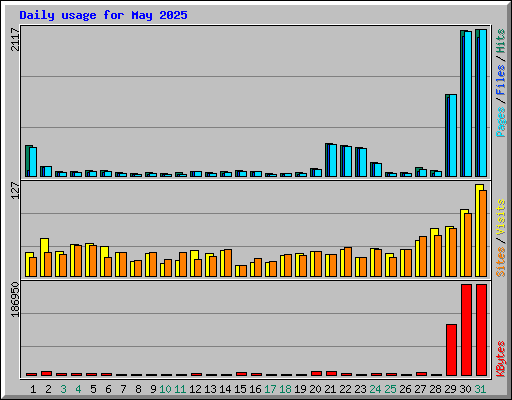Select the 2117 maximum hits axis value
Screen dimensions: 512x400
pyautogui.click(x=15, y=39)
